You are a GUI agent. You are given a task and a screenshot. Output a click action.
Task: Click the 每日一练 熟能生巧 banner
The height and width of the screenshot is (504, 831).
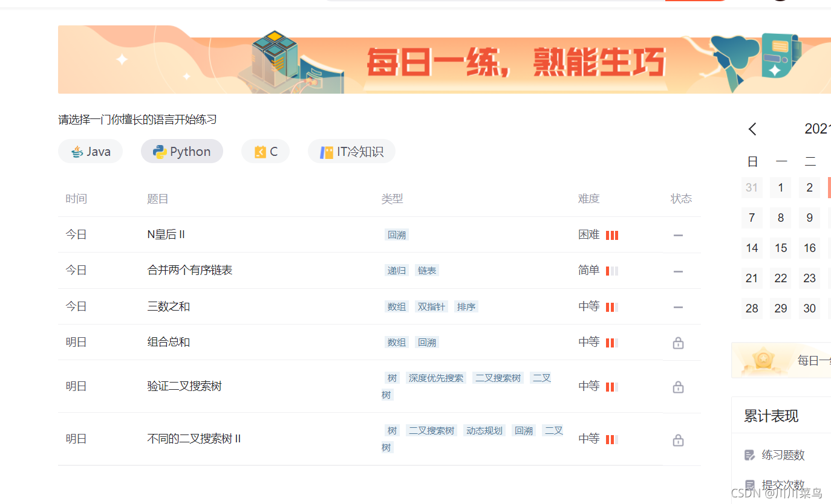(x=445, y=59)
